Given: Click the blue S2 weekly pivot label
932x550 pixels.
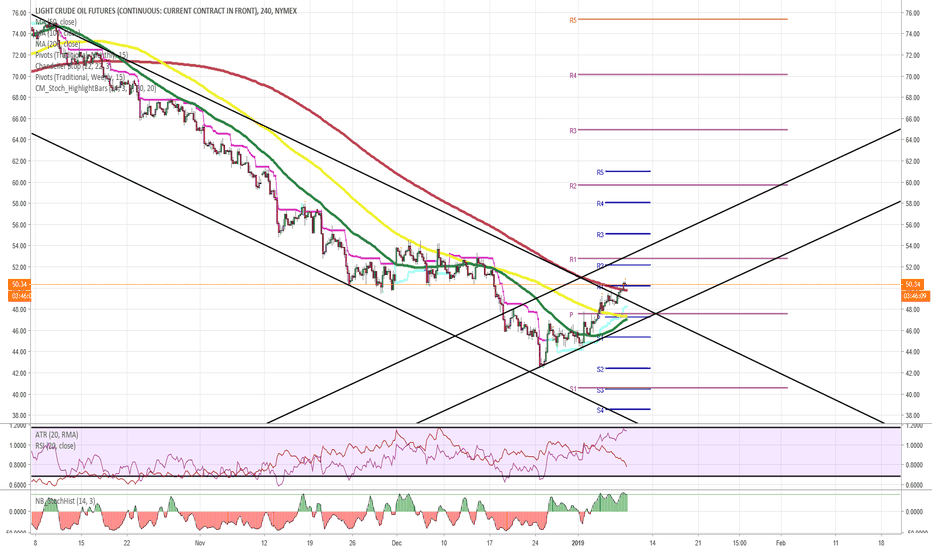Looking at the screenshot, I should click(600, 370).
